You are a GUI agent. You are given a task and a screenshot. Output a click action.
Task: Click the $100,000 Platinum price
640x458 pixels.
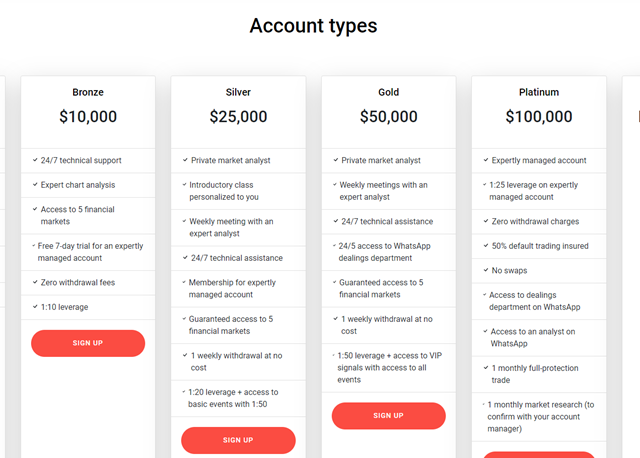(539, 117)
